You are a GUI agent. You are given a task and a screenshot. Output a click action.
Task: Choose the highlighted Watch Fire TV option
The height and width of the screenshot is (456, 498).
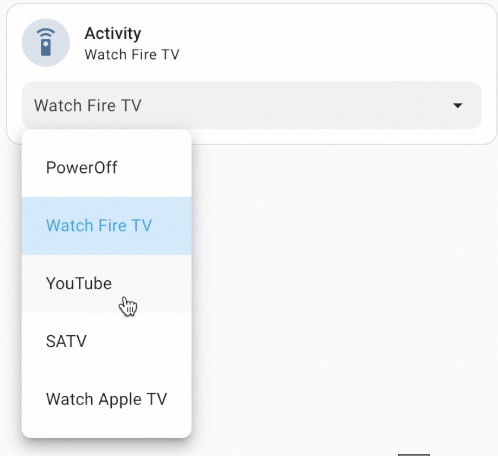point(107,226)
